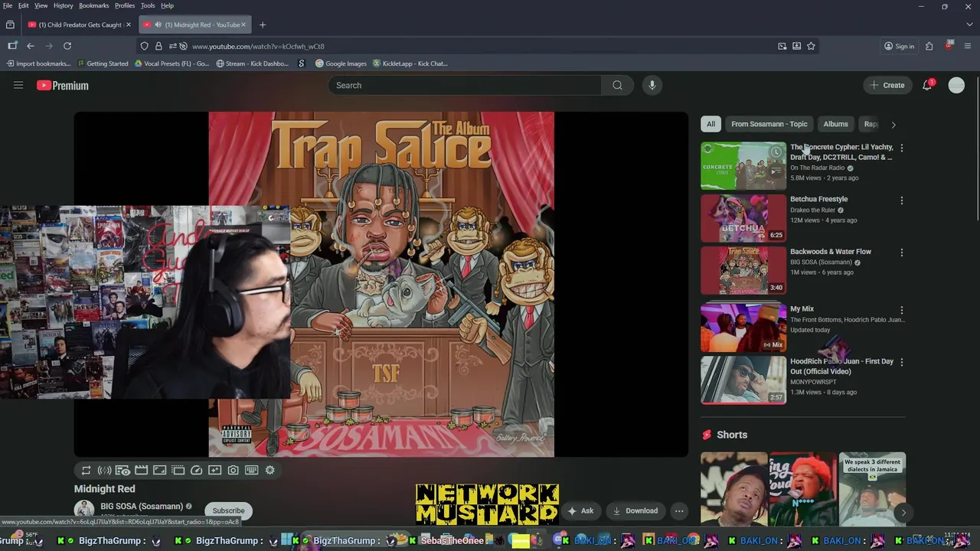This screenshot has height=551, width=980.
Task: Open list all tabs dropdown arrow
Action: (x=969, y=24)
